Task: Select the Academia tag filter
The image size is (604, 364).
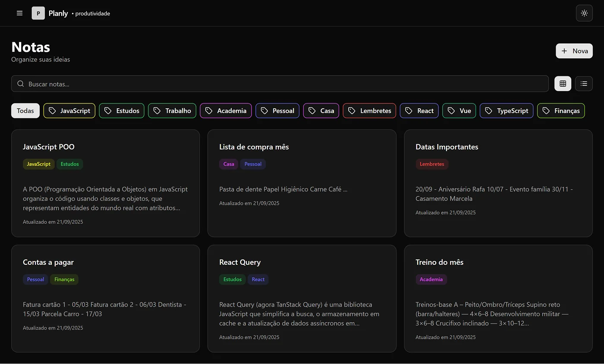Action: [x=226, y=110]
